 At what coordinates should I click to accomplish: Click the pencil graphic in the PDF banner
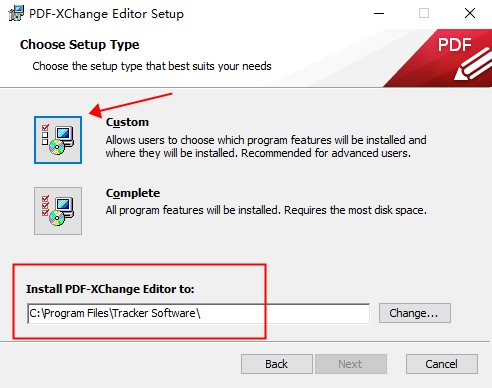pyautogui.click(x=473, y=65)
